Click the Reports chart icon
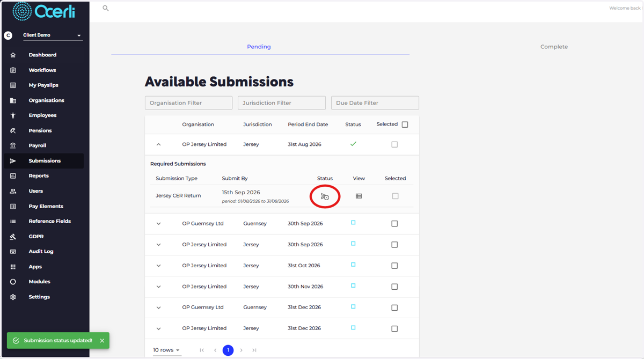 pos(13,176)
